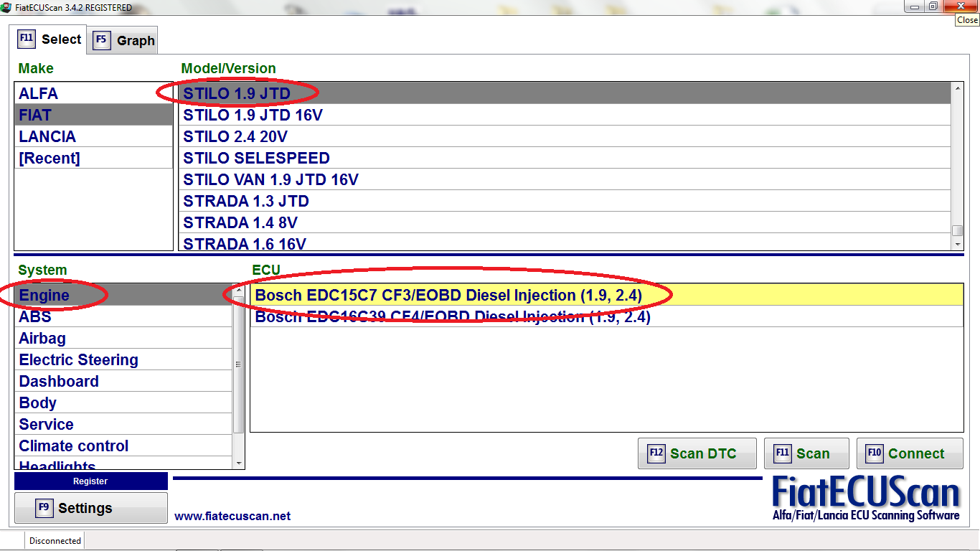Switch to the Select tab
980x551 pixels.
point(49,39)
